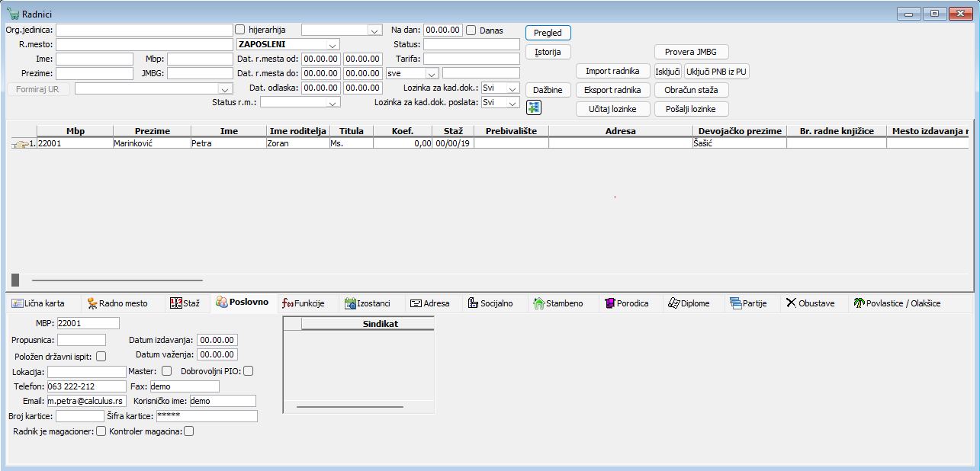Click the Obračun staža button
The image size is (980, 471).
point(692,90)
